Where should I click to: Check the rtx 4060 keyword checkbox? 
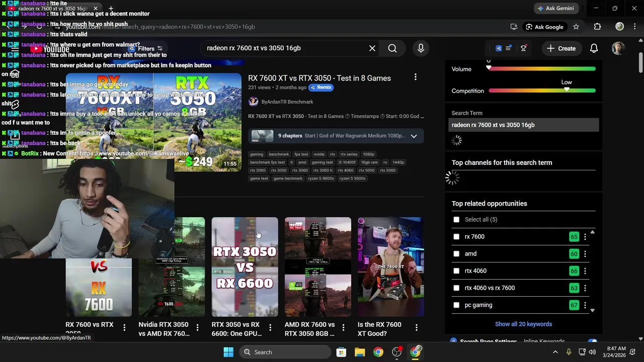point(456,270)
